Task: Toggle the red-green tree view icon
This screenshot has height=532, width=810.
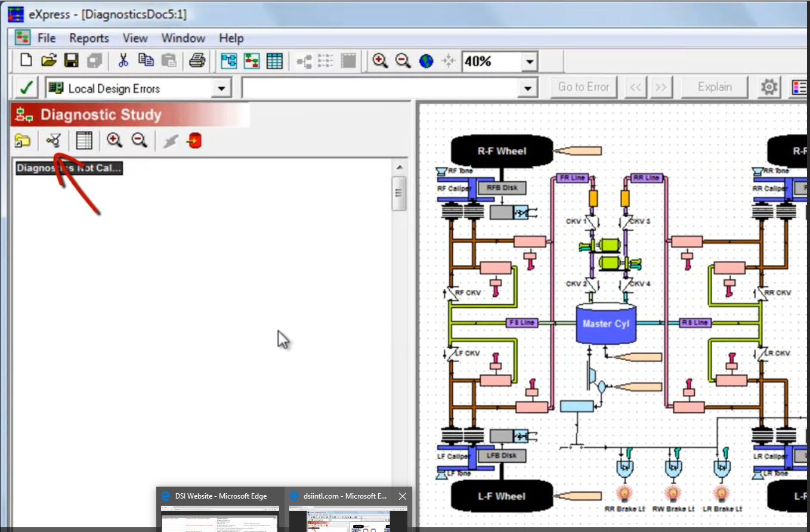Action: pos(252,61)
